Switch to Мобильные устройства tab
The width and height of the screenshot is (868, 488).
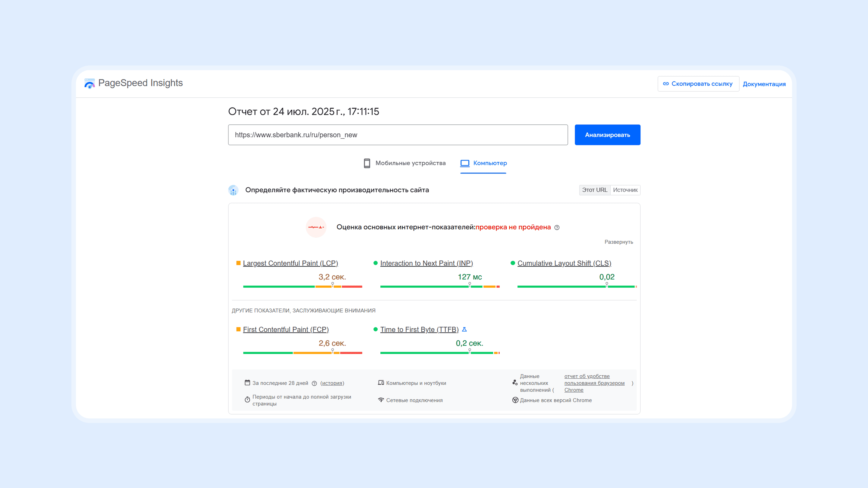(x=405, y=163)
